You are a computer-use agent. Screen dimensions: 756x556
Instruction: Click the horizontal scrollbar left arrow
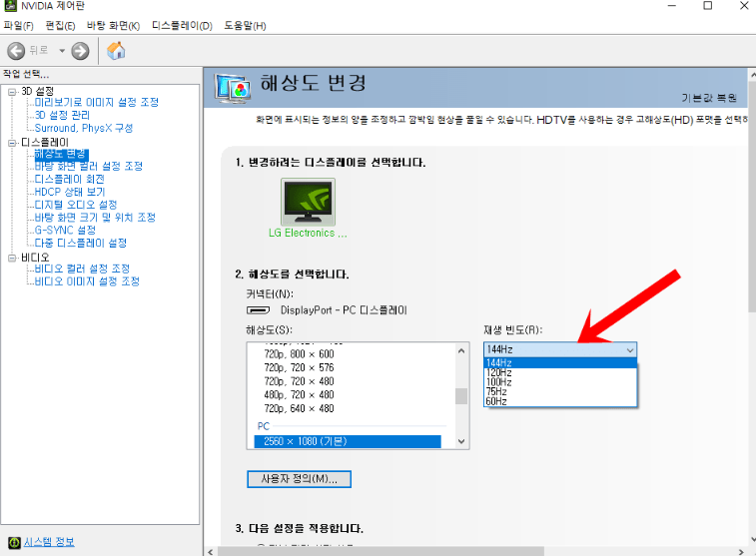(x=210, y=552)
